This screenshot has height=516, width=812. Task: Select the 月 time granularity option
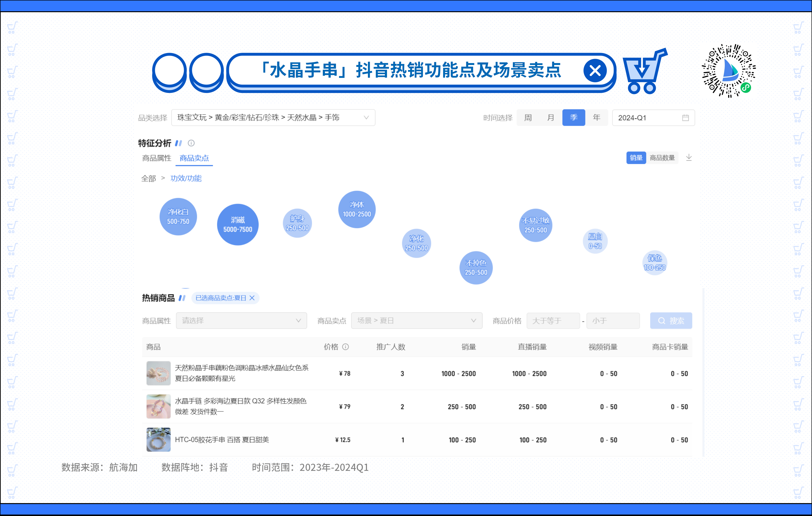click(x=550, y=118)
